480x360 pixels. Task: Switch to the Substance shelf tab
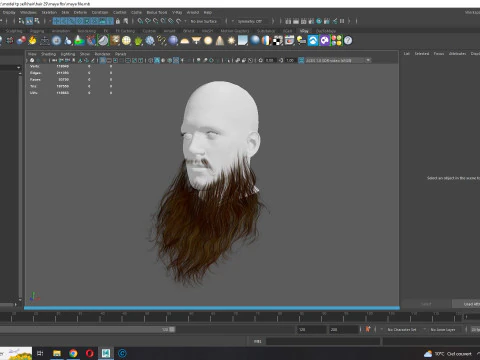266,31
